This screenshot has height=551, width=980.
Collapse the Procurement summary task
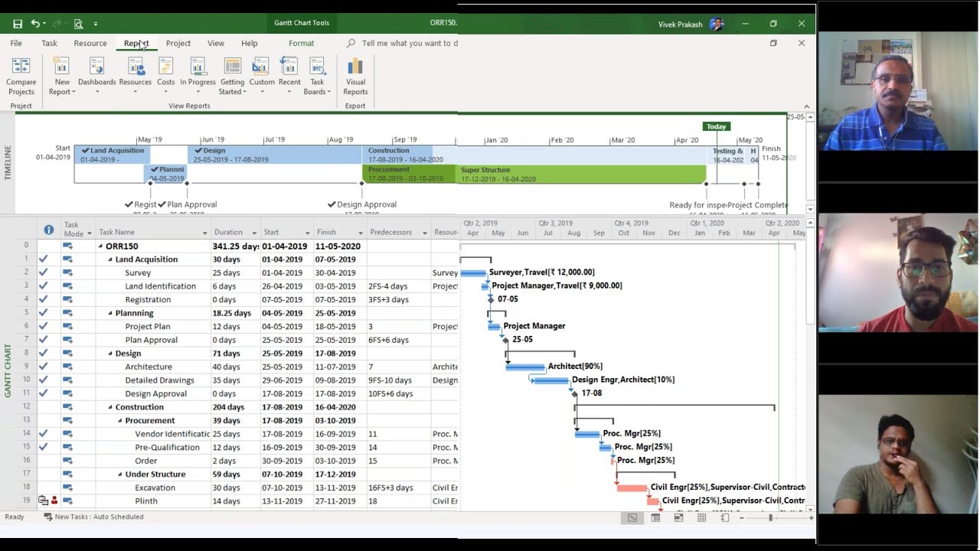pyautogui.click(x=120, y=421)
